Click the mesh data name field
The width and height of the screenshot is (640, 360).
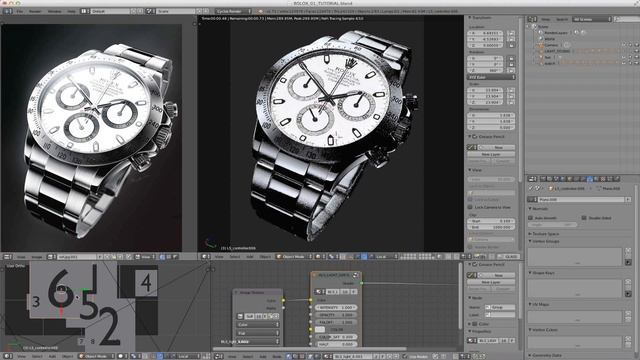pyautogui.click(x=582, y=200)
